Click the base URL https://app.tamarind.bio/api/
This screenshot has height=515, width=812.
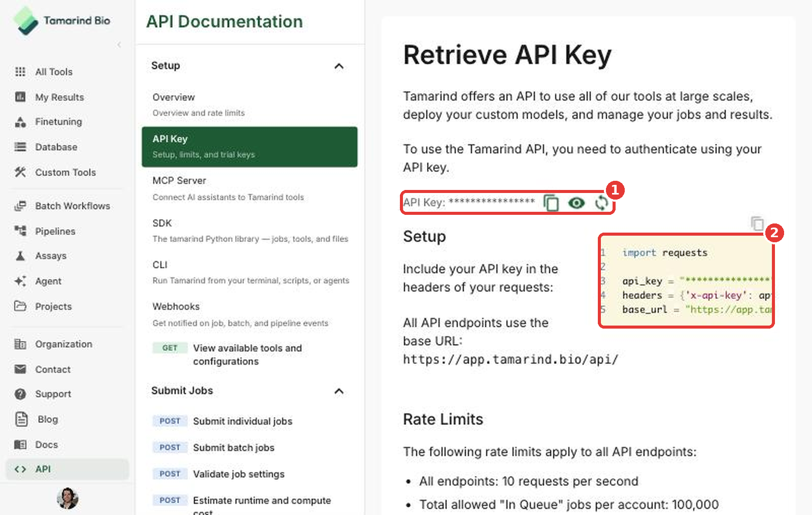(x=511, y=360)
